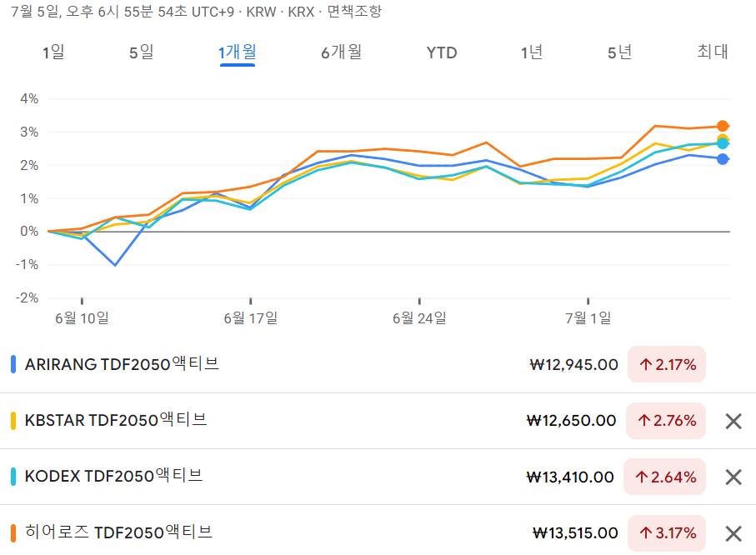Switch to the 6개월 range tab
Image resolution: width=756 pixels, height=555 pixels.
coord(342,52)
